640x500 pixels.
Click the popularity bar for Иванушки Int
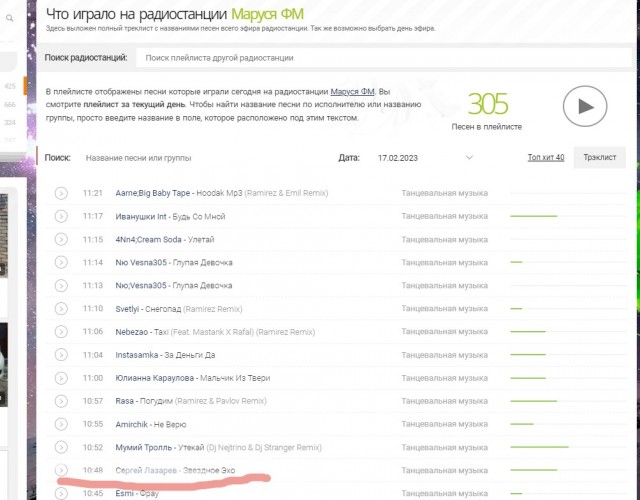pyautogui.click(x=567, y=216)
